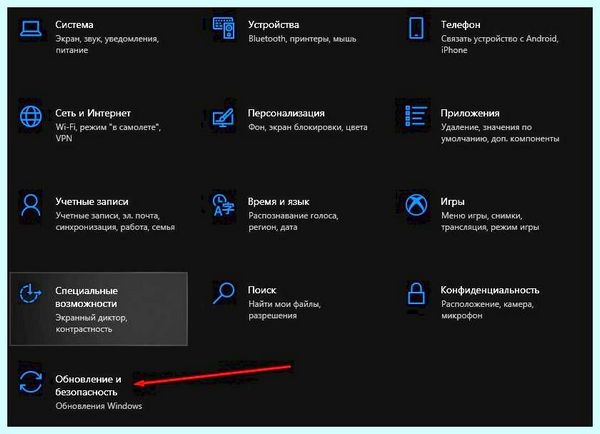This screenshot has height=434, width=600.
Task: Click 'Расположение, камера, микрофон' text
Action: click(x=487, y=310)
